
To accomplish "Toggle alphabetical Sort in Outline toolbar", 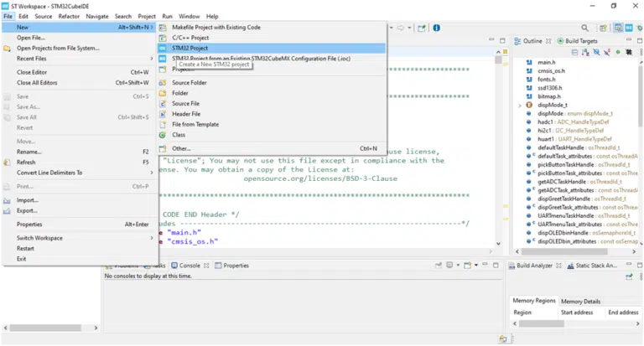I will (x=585, y=52).
